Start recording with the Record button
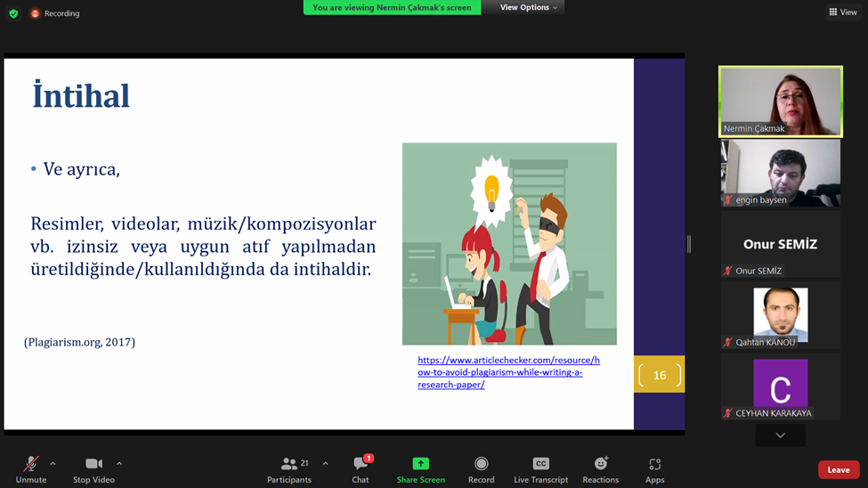 pyautogui.click(x=481, y=464)
